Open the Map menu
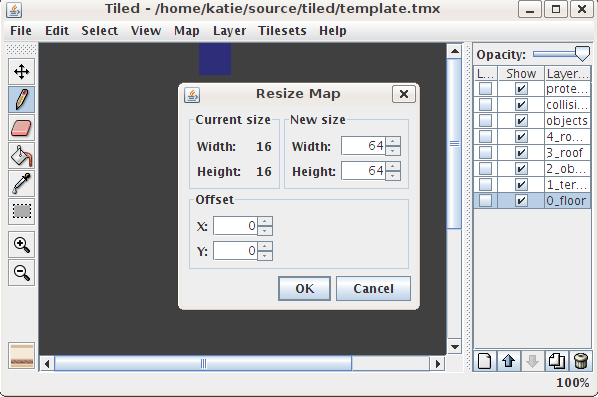598x397 pixels. tap(186, 31)
